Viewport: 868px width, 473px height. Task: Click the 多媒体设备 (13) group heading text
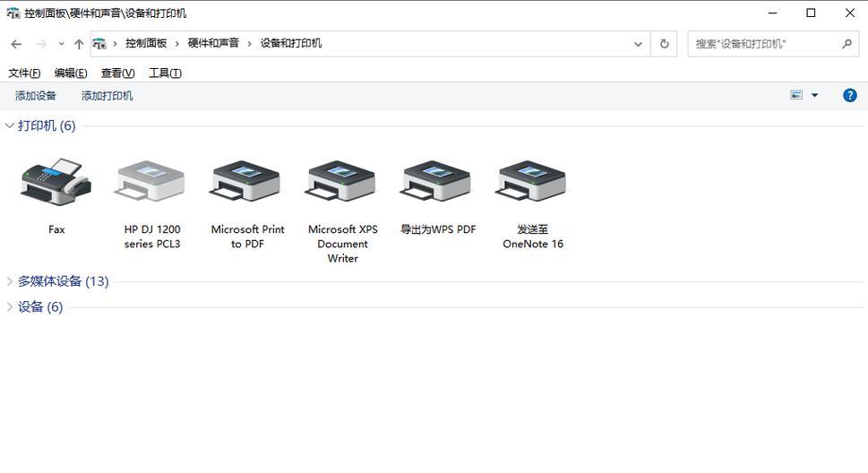(63, 281)
